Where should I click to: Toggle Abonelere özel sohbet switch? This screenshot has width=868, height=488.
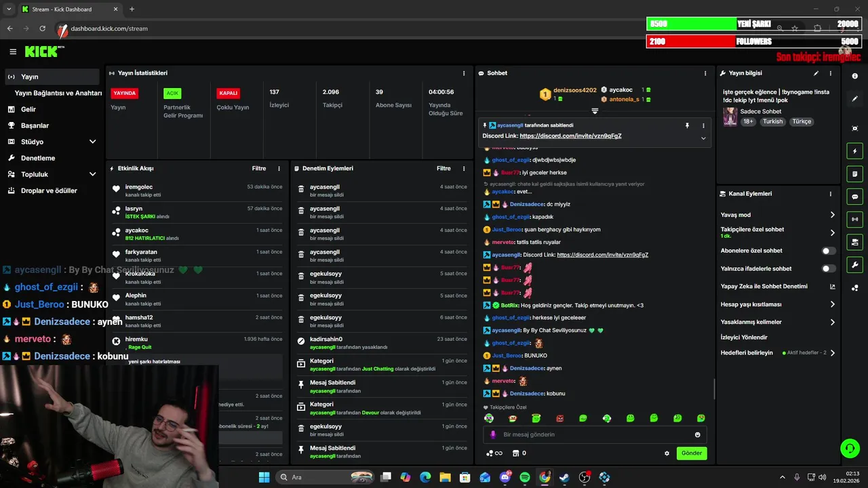point(829,251)
